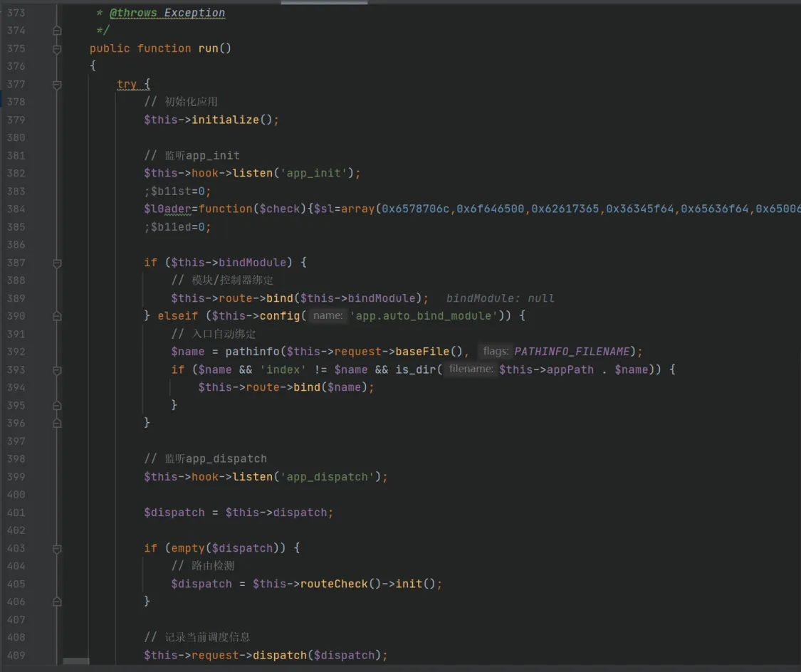Screen dimensions: 801x672
Task: Click 'app.auto_bind_module' string
Action: 424,316
